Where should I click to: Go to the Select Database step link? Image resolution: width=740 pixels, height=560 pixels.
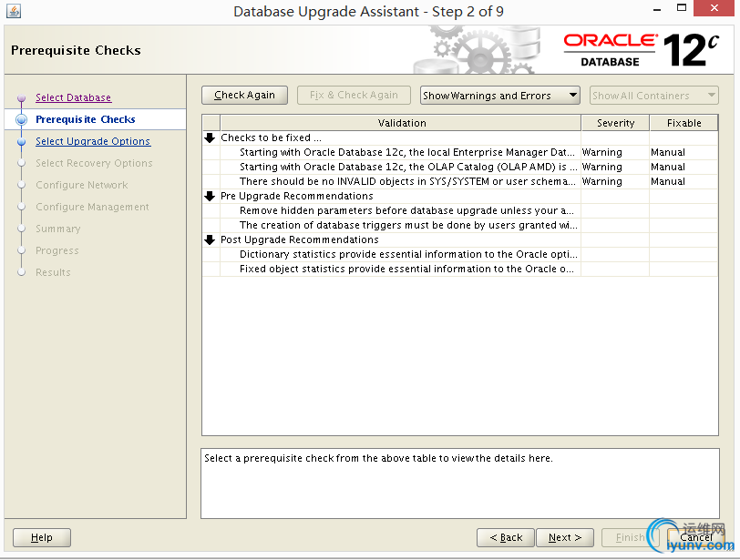point(73,97)
